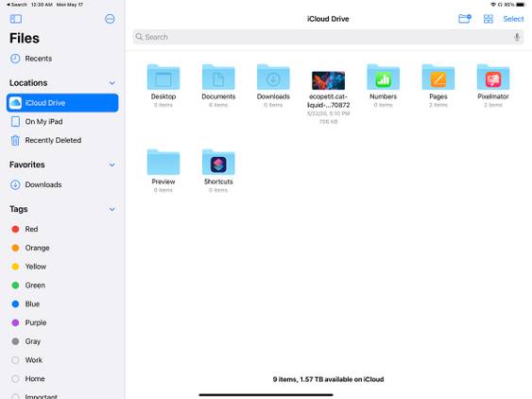
Task: Select the Orange tag
Action: tap(62, 248)
